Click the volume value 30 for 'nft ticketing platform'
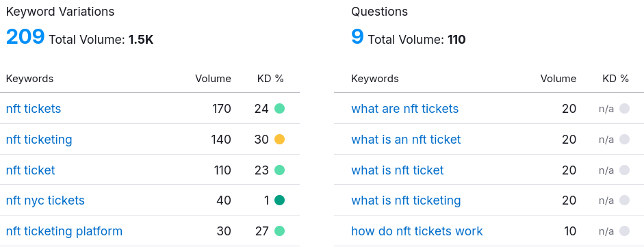The height and width of the screenshot is (247, 644). (224, 231)
